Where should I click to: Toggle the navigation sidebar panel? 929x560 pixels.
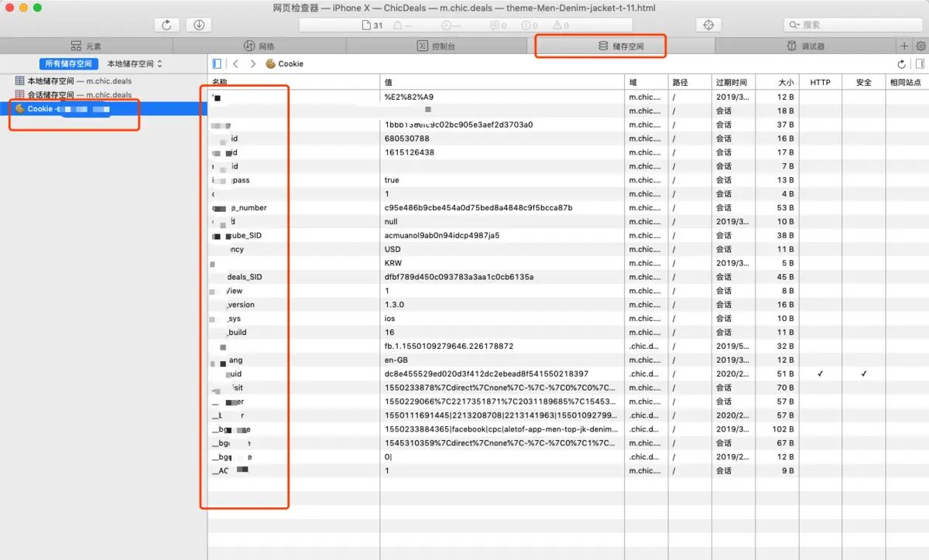217,63
